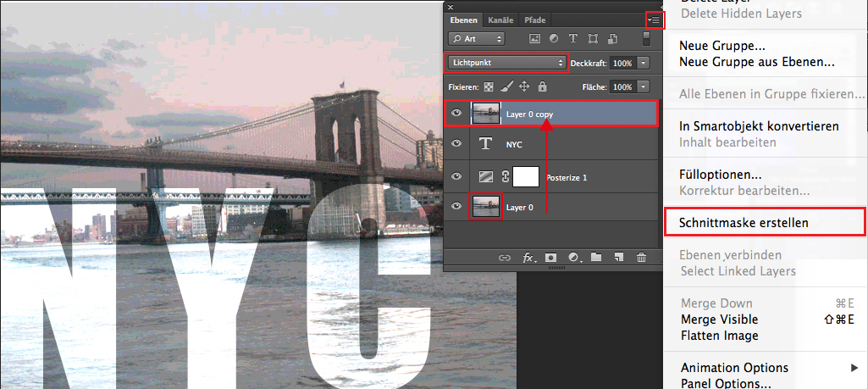This screenshot has height=389, width=868.
Task: Create a new group with the folder icon
Action: coord(596,258)
